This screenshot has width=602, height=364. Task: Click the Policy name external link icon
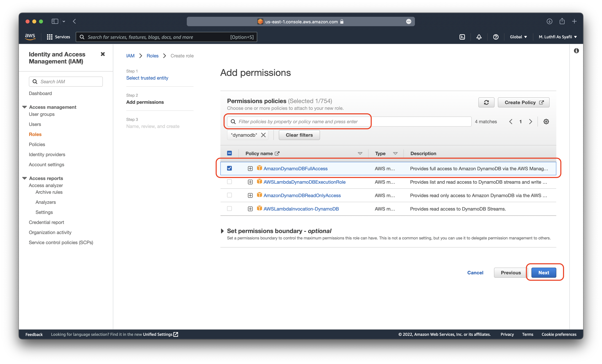(x=277, y=153)
